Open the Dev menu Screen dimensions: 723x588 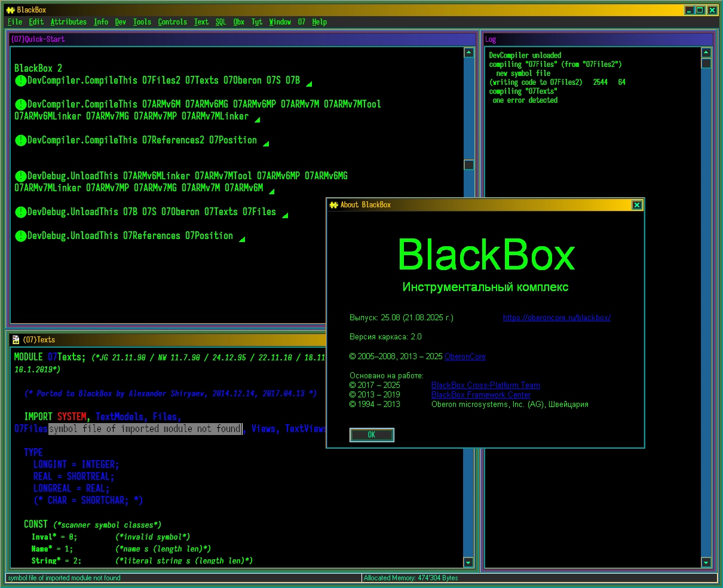coord(120,22)
